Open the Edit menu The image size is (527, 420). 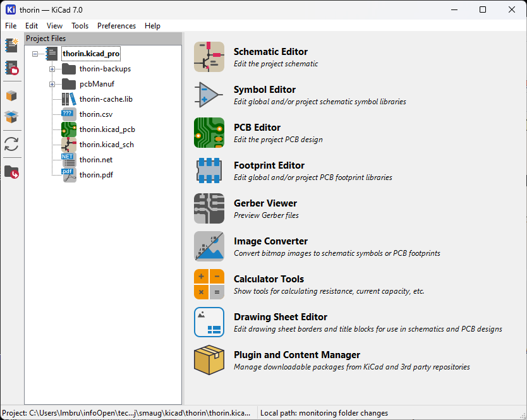tap(32, 26)
